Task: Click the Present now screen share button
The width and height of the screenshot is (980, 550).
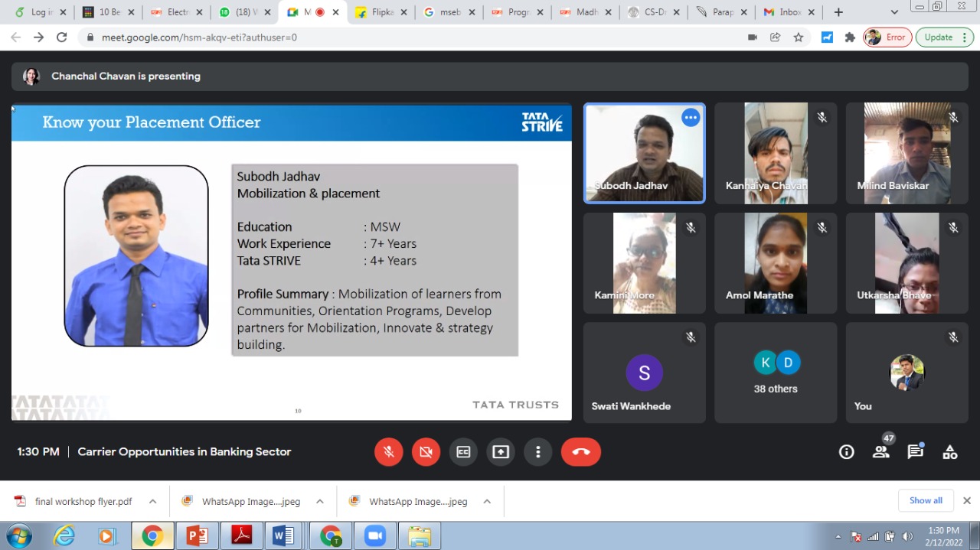Action: [x=501, y=452]
